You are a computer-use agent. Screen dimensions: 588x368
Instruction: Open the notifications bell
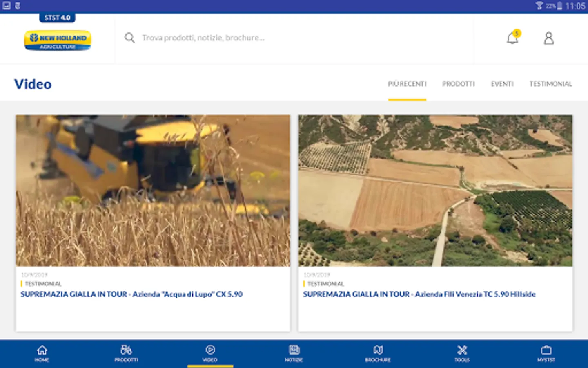point(512,38)
